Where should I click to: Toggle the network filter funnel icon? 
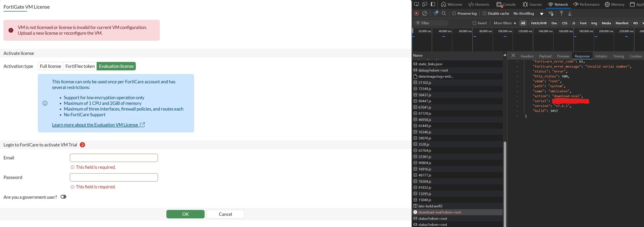(x=435, y=13)
